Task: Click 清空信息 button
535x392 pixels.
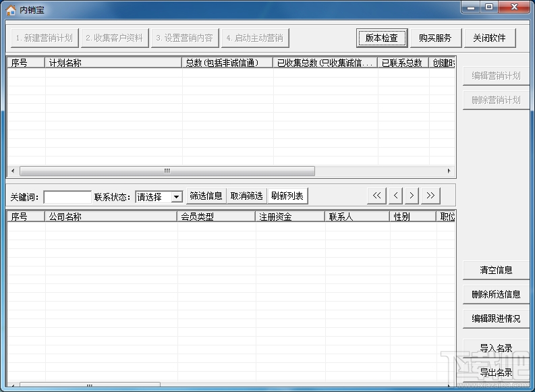Action: click(496, 270)
